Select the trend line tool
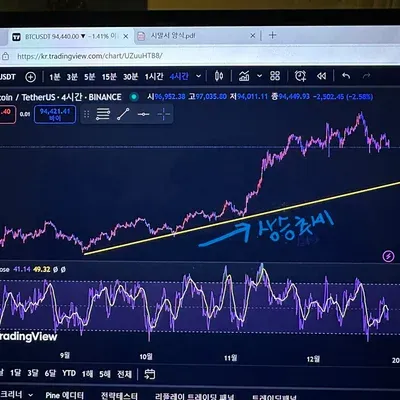 click(x=123, y=114)
